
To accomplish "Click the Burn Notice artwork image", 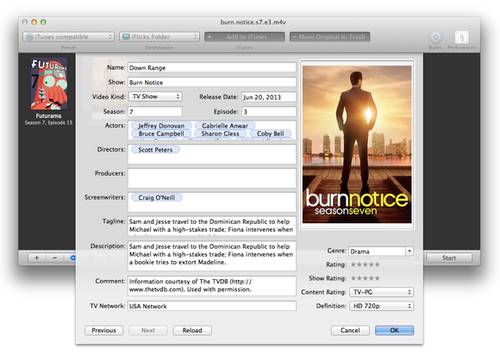I will point(357,144).
